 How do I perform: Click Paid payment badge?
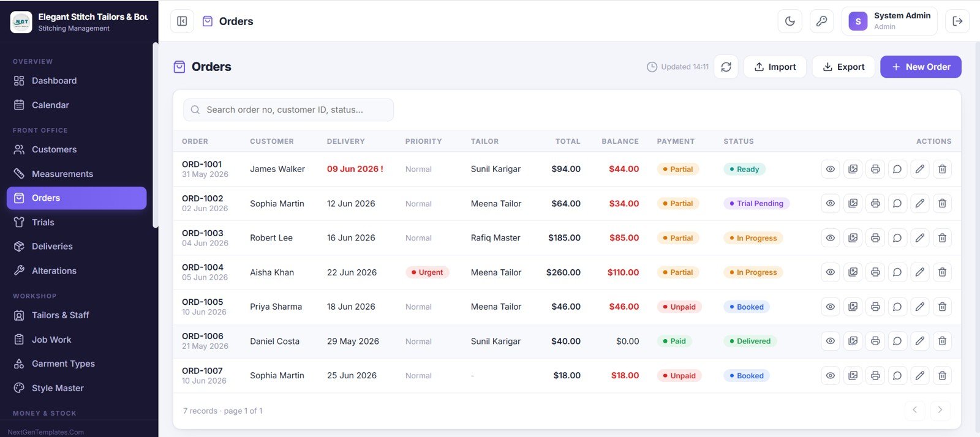click(x=674, y=341)
